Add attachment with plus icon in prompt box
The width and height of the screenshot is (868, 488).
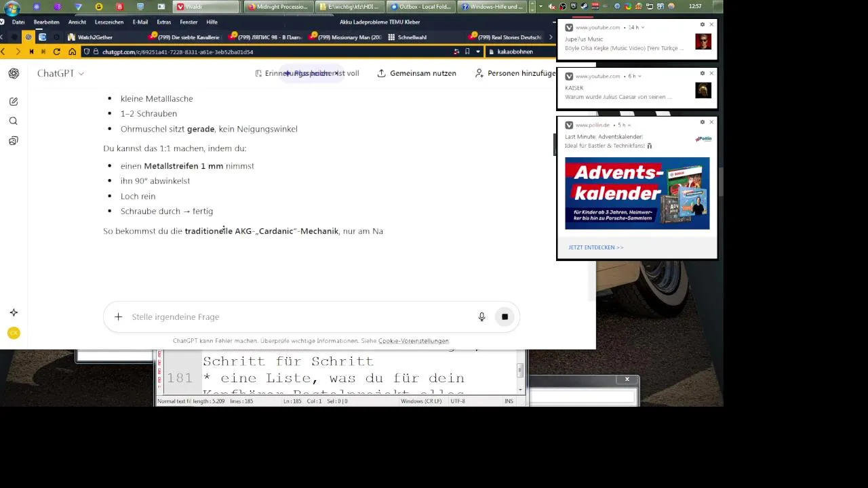click(x=118, y=317)
